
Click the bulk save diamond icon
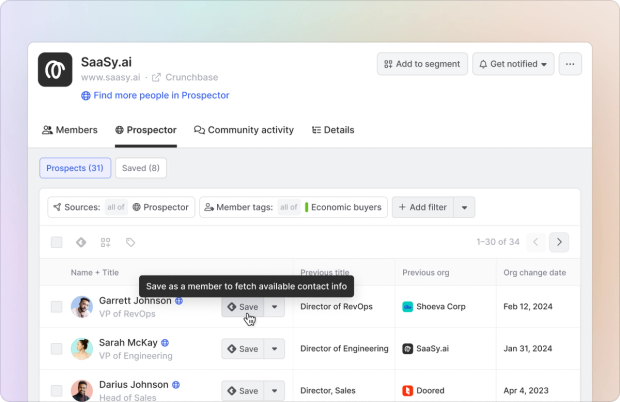[x=81, y=242]
